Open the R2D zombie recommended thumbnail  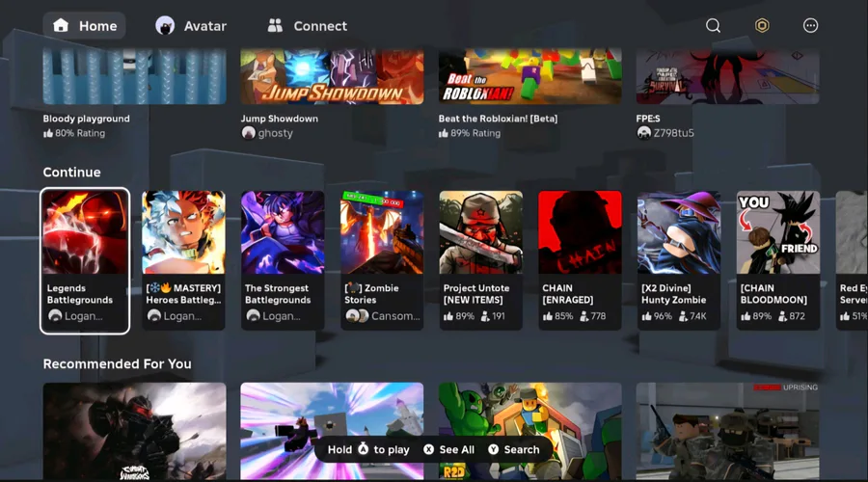tap(530, 431)
